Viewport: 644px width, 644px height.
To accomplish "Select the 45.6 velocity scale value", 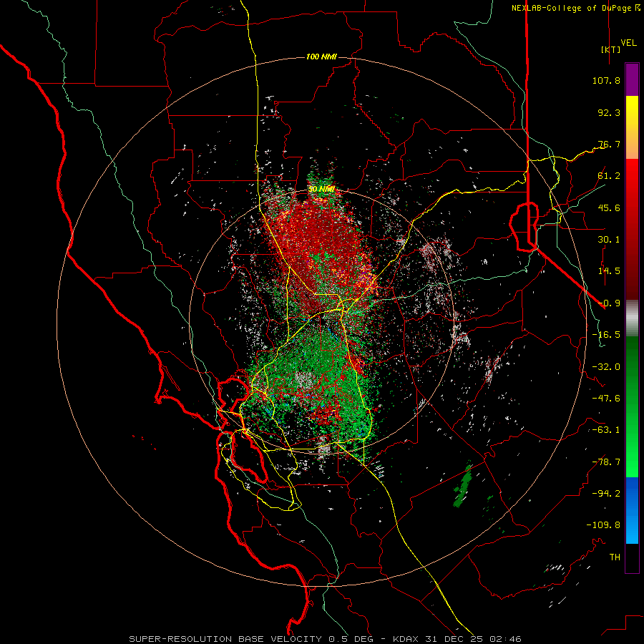I will (x=609, y=208).
